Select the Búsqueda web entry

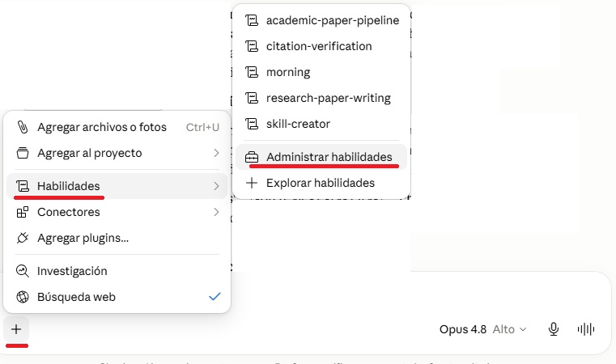(117, 297)
